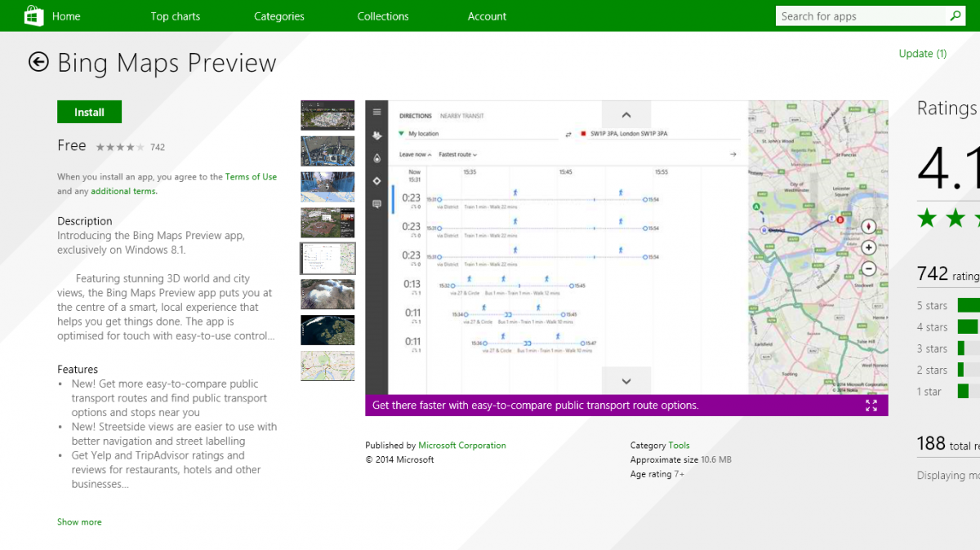Click the Windows Store logo icon

[33, 16]
